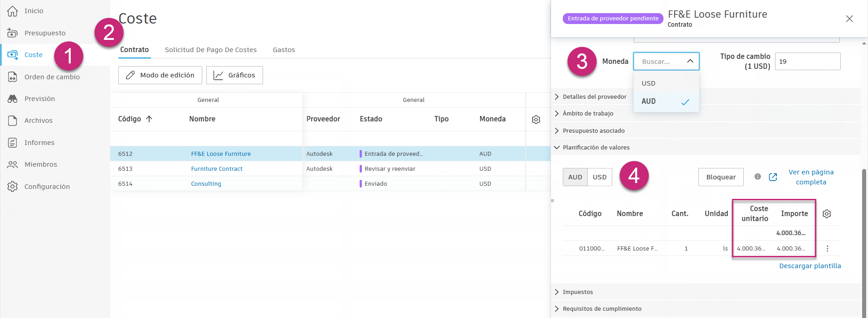Open the Consulting contract link
Screen dimensions: 868x318
click(x=206, y=184)
